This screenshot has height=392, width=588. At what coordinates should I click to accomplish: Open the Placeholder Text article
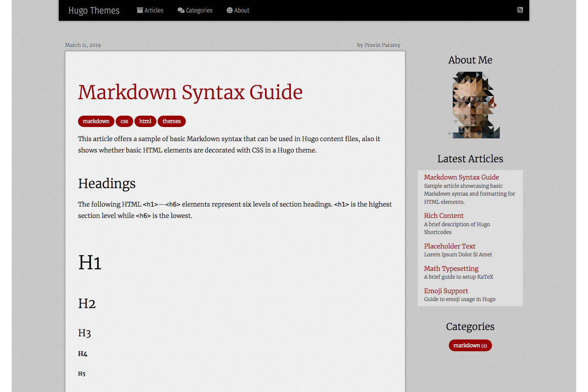450,246
